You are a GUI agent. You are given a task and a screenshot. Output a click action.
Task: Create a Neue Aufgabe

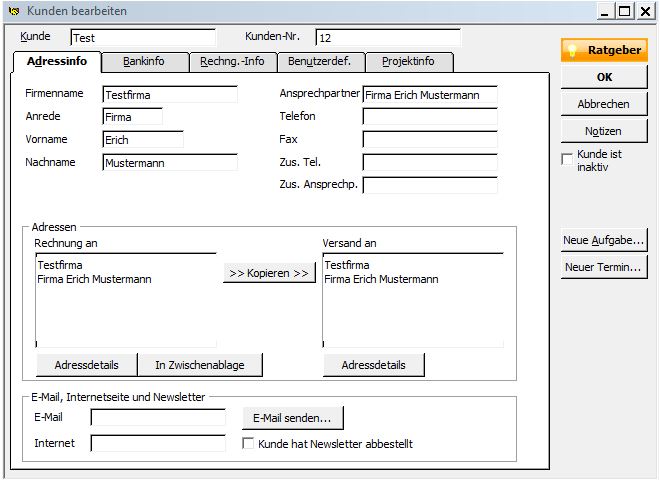click(x=604, y=240)
